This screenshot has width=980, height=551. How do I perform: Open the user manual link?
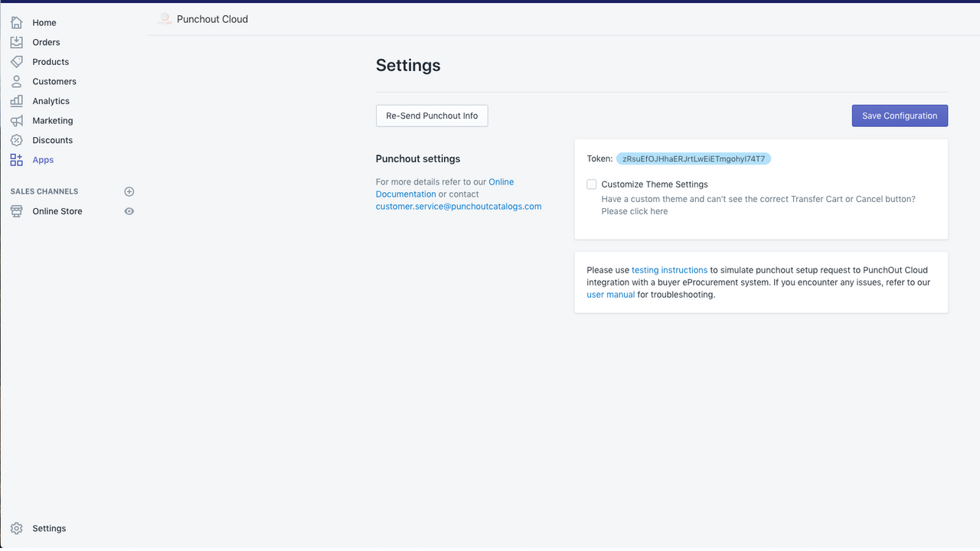coord(611,295)
